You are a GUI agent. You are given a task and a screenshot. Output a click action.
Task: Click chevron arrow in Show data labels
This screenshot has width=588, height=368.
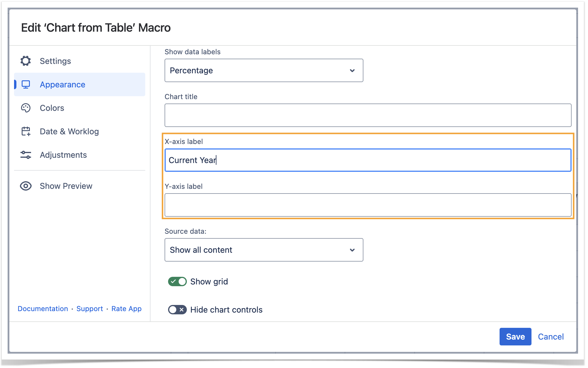tap(352, 71)
